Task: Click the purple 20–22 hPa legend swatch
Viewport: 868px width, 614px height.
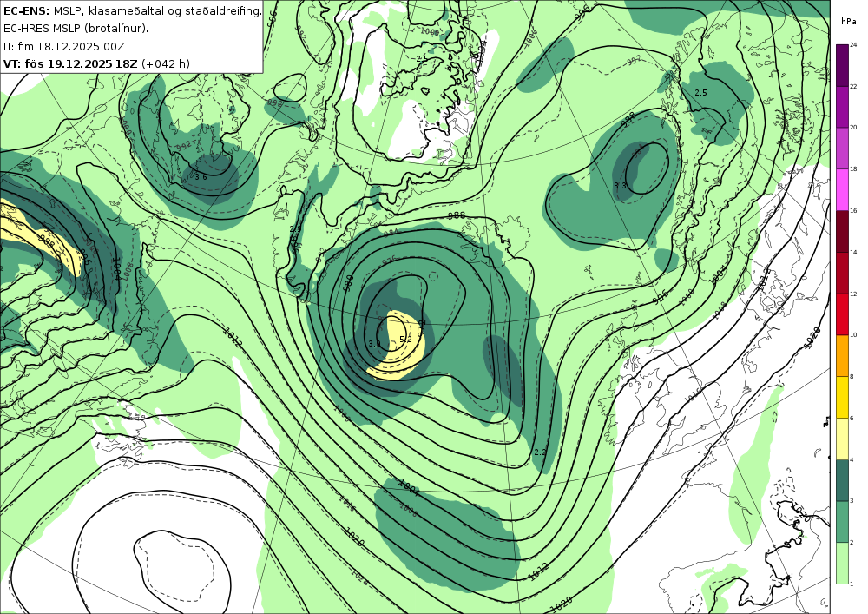Action: click(842, 106)
